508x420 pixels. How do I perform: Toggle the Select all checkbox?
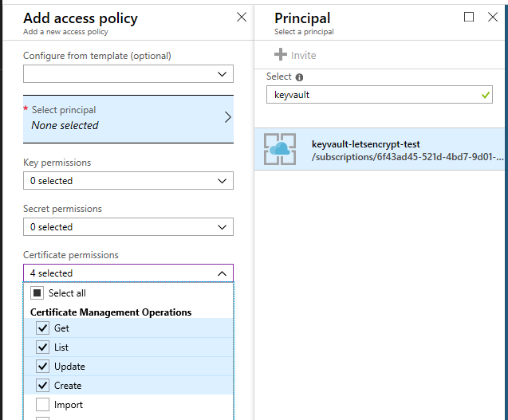[37, 293]
